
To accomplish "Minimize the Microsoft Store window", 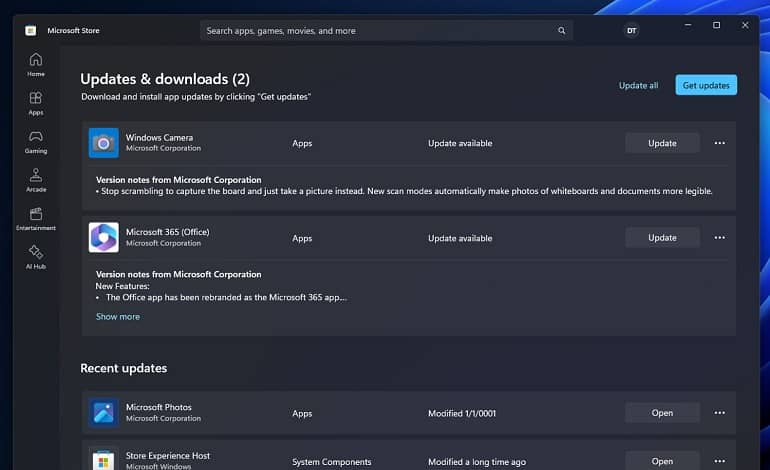I will click(x=688, y=25).
